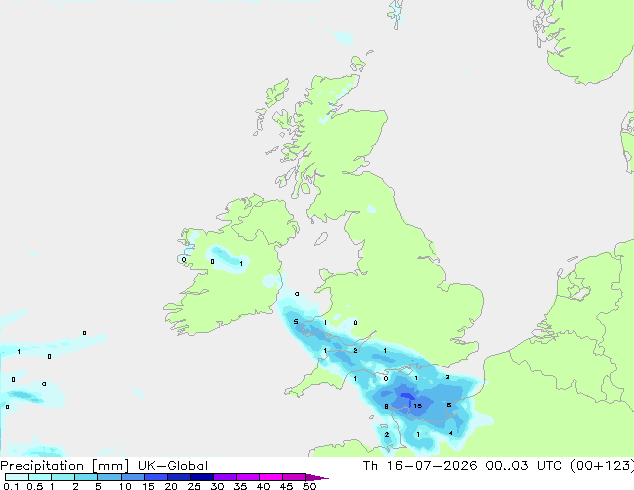The width and height of the screenshot is (634, 490).
Task: Click the date "16-07-2026"
Action: [431, 466]
